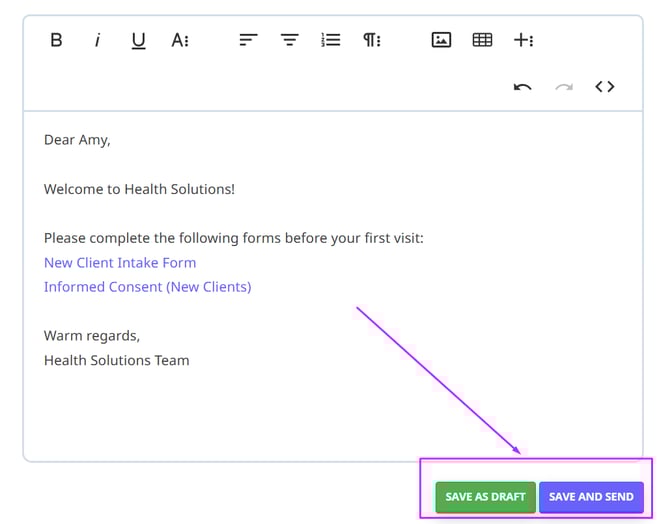The image size is (670, 524).
Task: Expand more paragraph options
Action: tap(372, 40)
